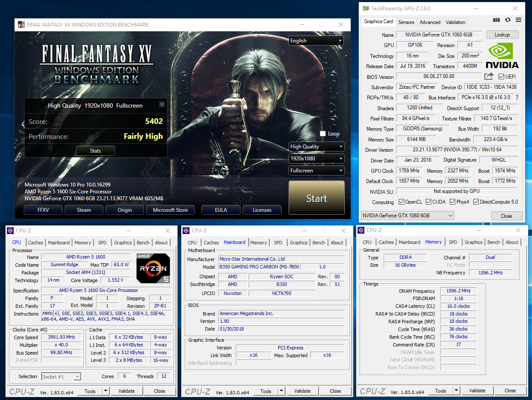This screenshot has height=400, width=532.
Task: Click Close in CPU-Z Memory window
Action: [510, 391]
